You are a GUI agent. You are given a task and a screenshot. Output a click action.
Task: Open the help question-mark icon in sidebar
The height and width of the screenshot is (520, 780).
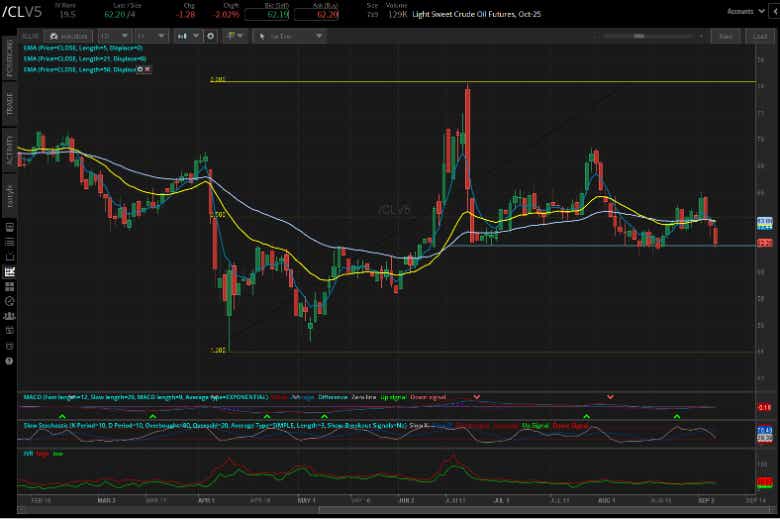(9, 361)
